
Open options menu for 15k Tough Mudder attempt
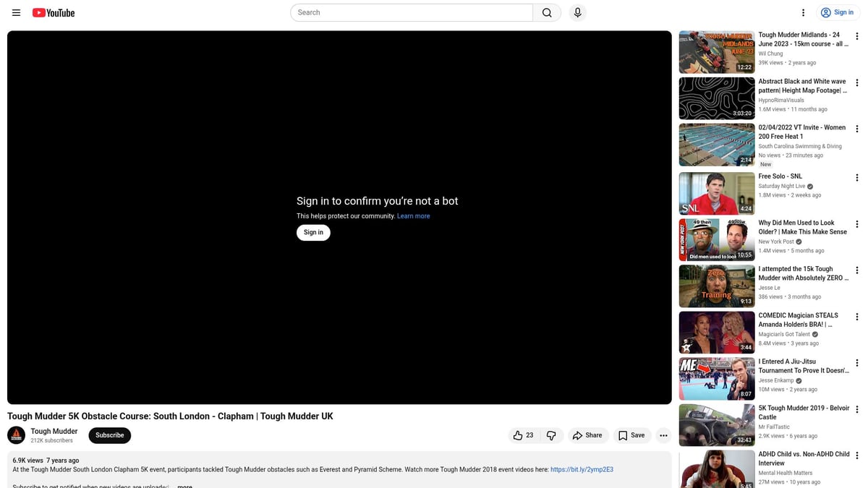857,270
